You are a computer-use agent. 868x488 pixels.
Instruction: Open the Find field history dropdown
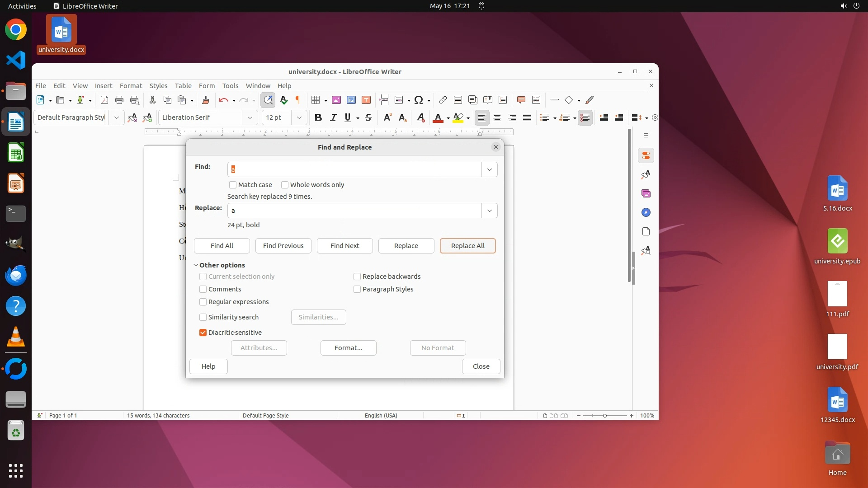coord(489,169)
